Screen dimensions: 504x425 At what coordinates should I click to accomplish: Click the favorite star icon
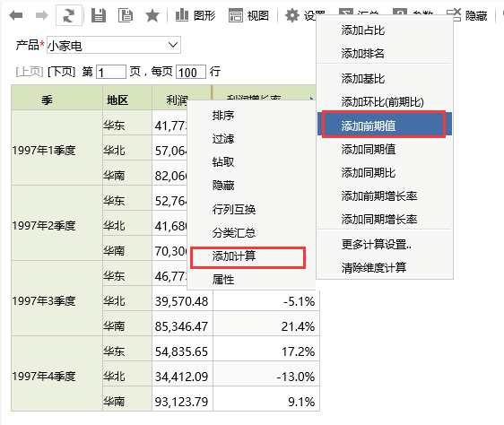(x=152, y=15)
